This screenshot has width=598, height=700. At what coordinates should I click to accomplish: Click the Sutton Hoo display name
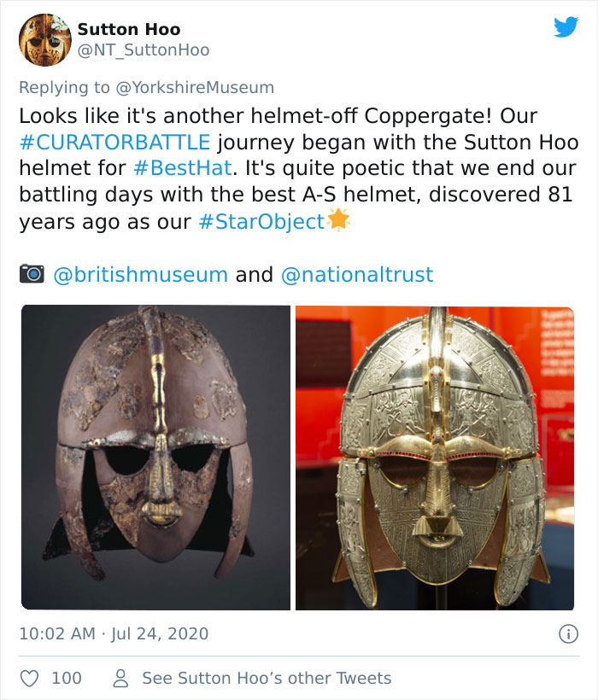tap(131, 27)
